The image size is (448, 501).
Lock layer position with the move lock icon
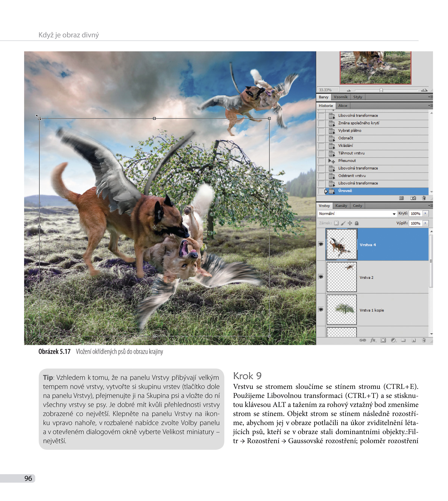click(350, 223)
